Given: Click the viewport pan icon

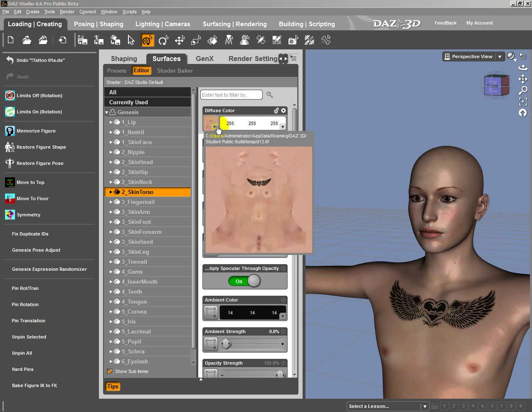Looking at the screenshot, I should (523, 79).
